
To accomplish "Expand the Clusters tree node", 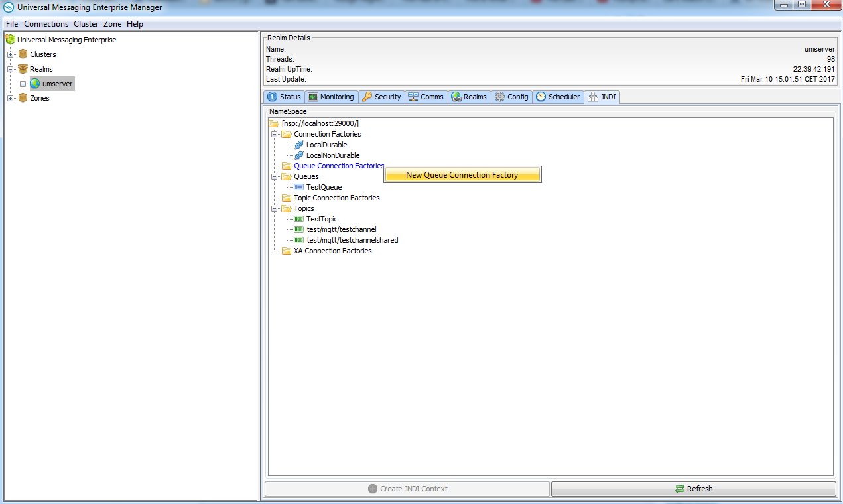I will pos(11,54).
